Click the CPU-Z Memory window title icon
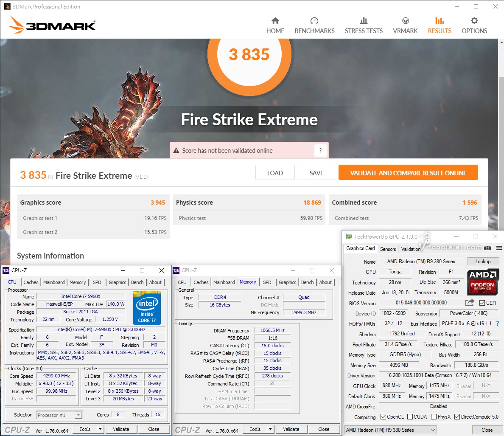Image resolution: width=504 pixels, height=436 pixels. 176,270
